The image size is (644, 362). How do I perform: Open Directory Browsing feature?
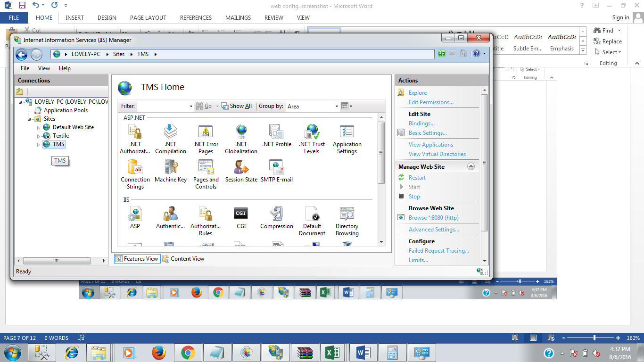click(x=347, y=221)
